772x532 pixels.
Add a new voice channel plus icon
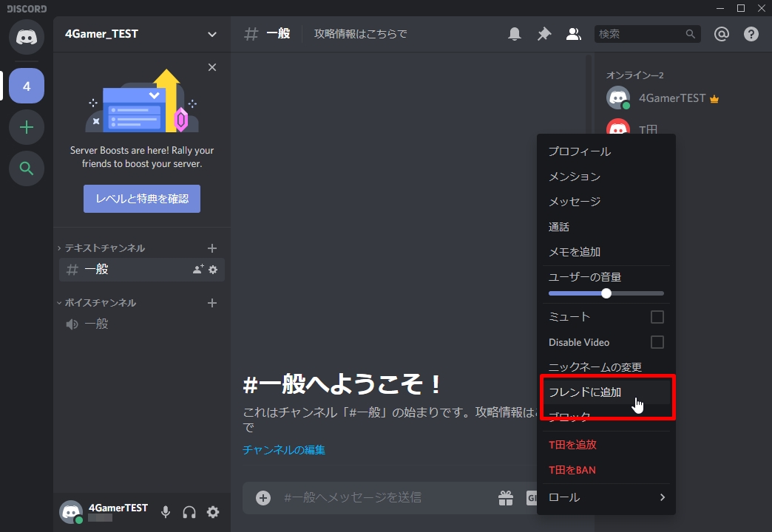212,303
